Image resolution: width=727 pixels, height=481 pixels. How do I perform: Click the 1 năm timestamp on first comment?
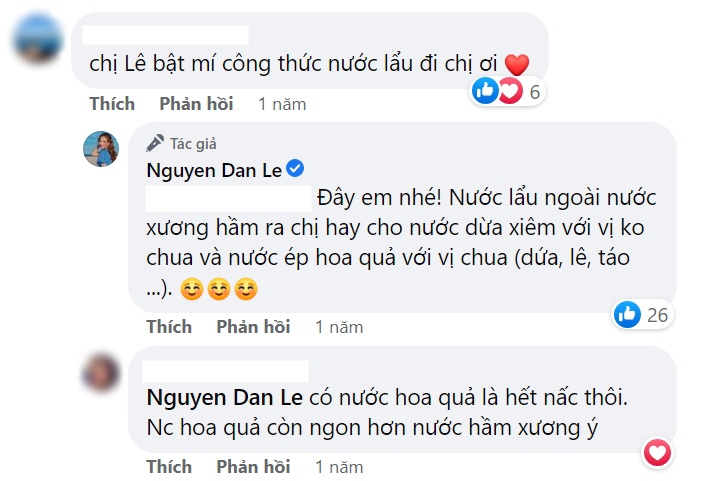[282, 104]
